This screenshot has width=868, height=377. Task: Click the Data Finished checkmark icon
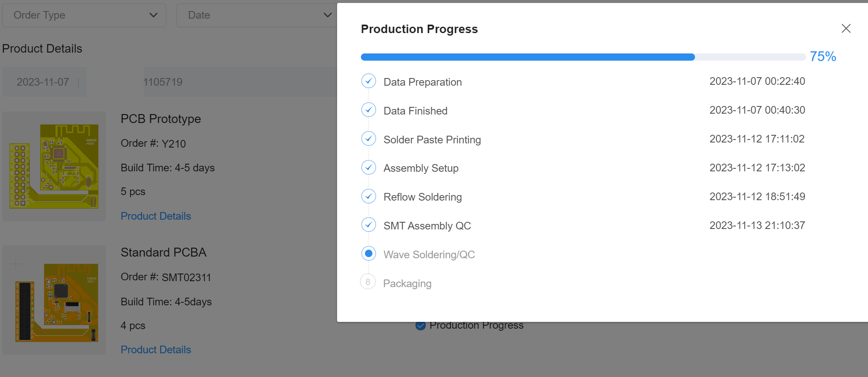tap(368, 110)
